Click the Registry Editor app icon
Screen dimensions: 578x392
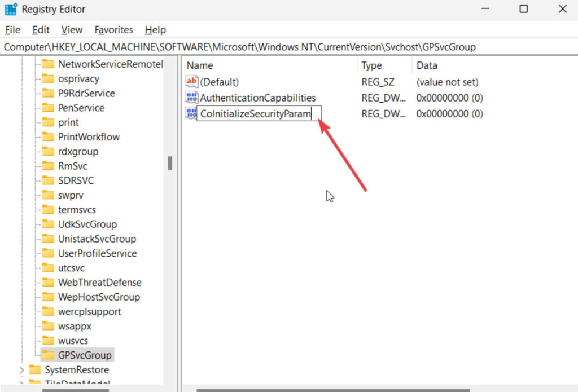11,9
